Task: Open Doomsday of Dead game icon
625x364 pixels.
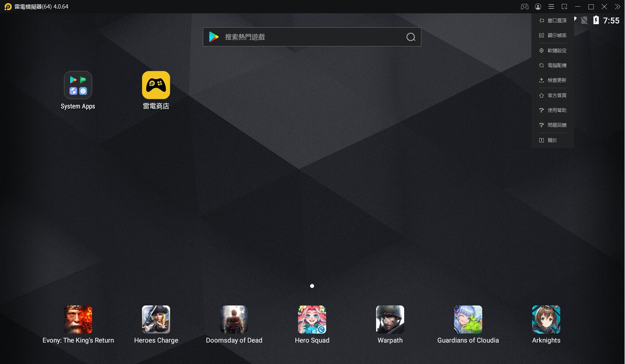Action: (234, 320)
